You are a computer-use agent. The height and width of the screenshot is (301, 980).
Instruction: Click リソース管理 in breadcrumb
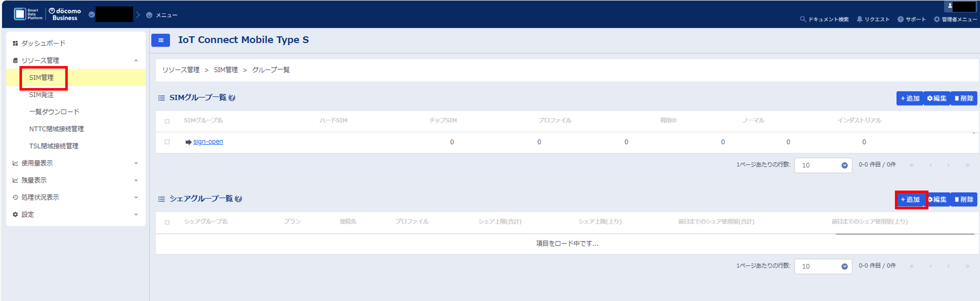[x=181, y=70]
